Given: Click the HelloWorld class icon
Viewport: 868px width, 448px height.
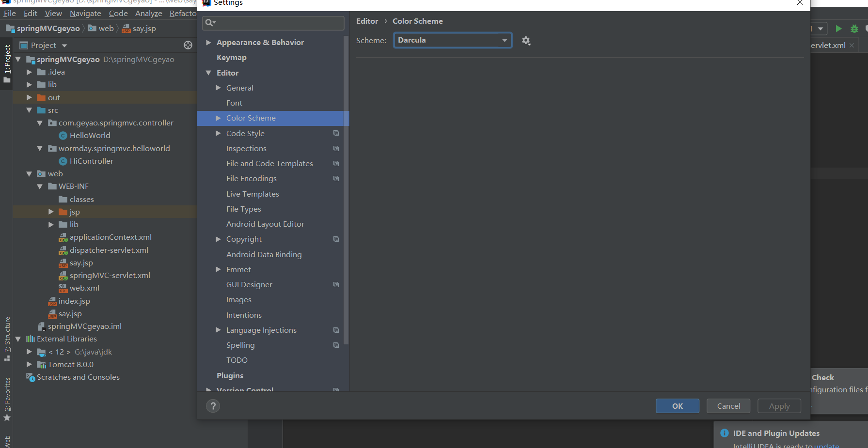Looking at the screenshot, I should (63, 136).
